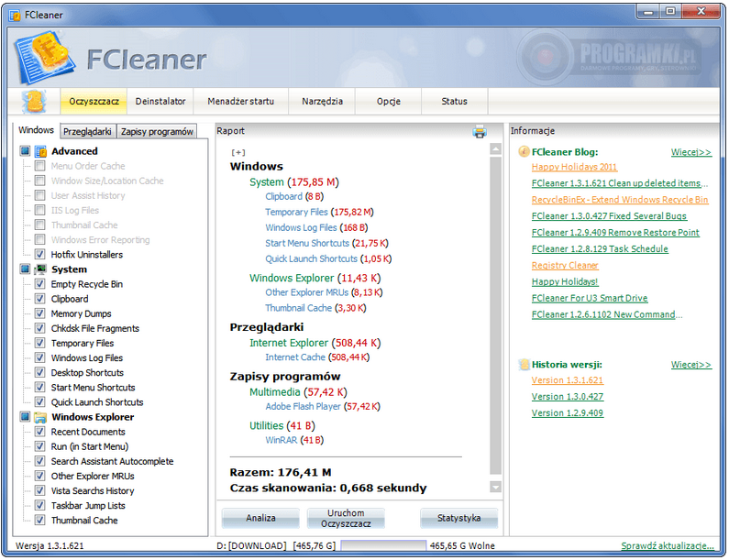Click the Raport vertical scrollbar thumb

pyautogui.click(x=495, y=316)
